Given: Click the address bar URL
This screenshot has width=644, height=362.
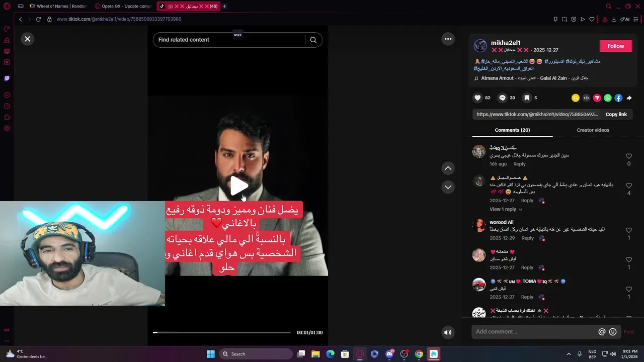Looking at the screenshot, I should coord(119,19).
